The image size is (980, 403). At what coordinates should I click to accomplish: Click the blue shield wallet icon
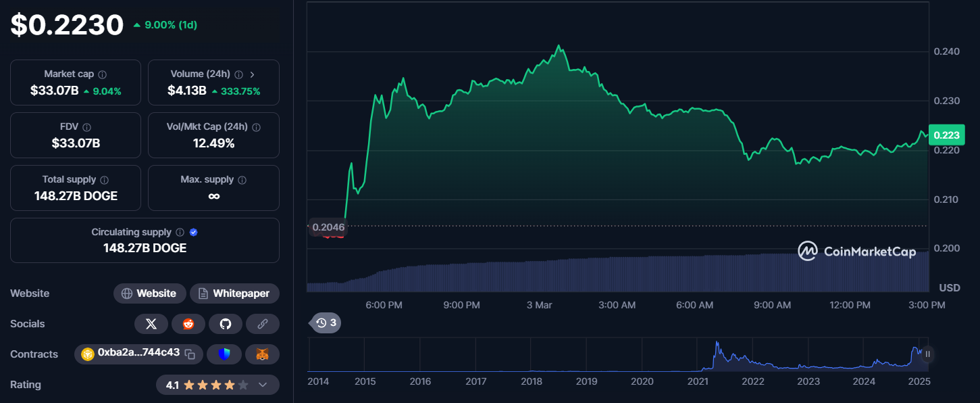point(225,354)
